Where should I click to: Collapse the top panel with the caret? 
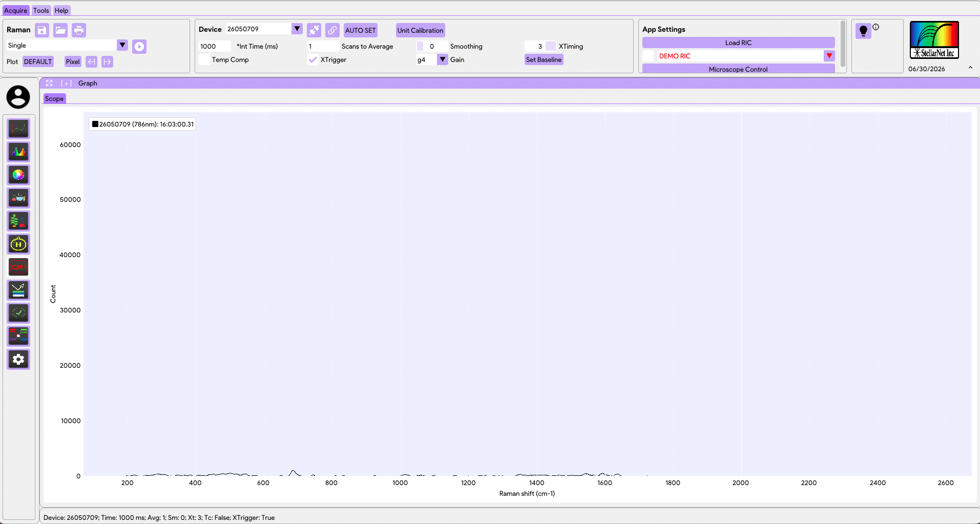(970, 68)
